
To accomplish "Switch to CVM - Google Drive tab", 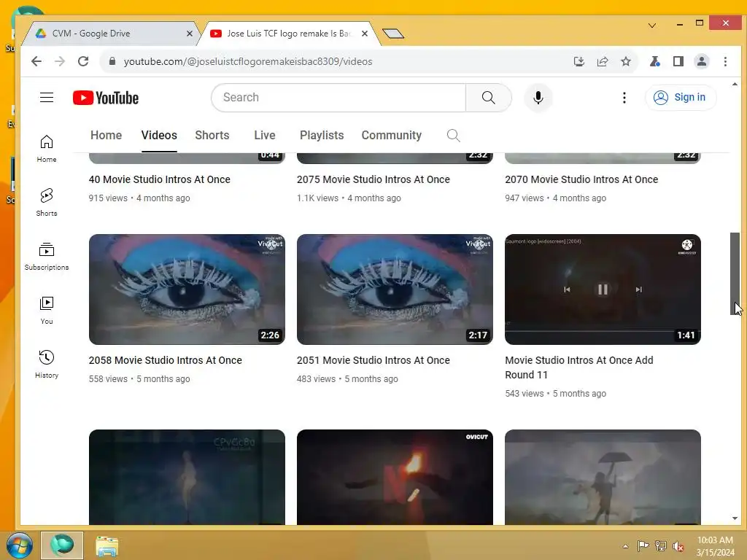I will point(109,34).
